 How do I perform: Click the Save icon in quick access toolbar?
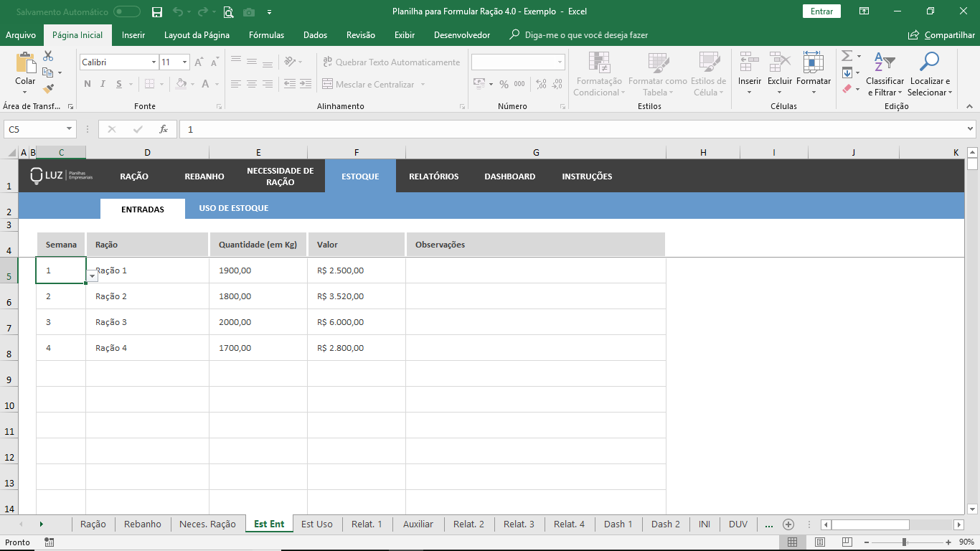coord(157,11)
